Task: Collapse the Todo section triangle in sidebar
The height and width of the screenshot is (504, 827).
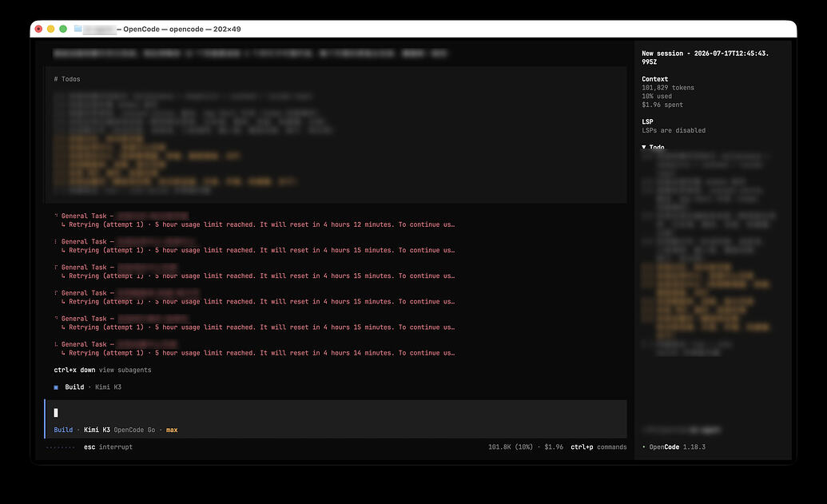Action: tap(643, 147)
